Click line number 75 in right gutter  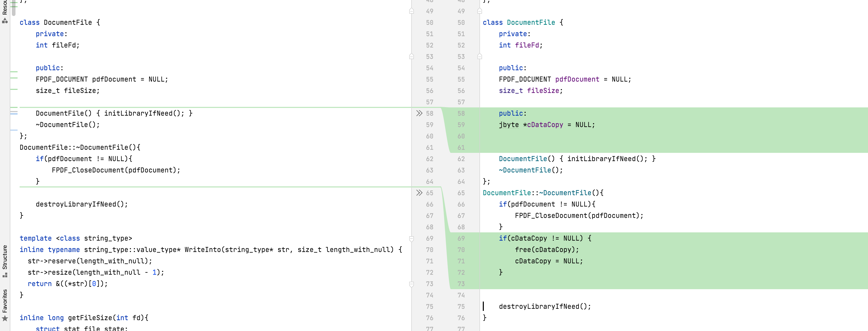point(461,306)
